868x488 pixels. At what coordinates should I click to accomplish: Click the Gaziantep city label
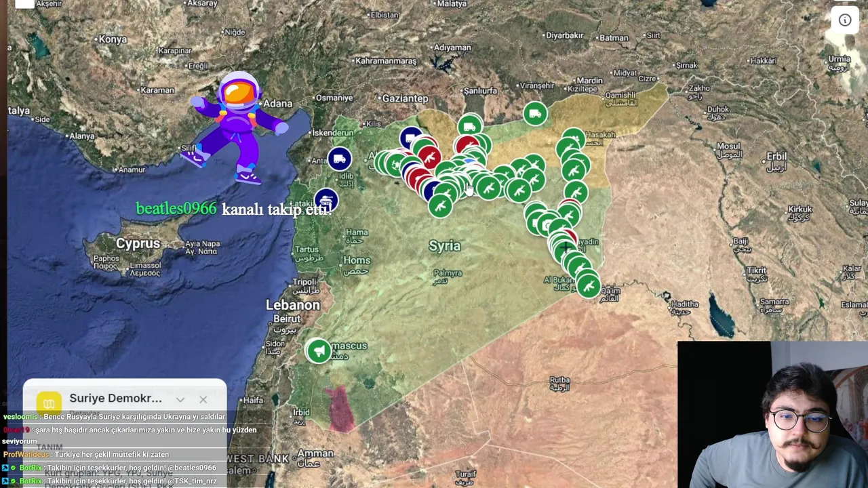(x=405, y=98)
